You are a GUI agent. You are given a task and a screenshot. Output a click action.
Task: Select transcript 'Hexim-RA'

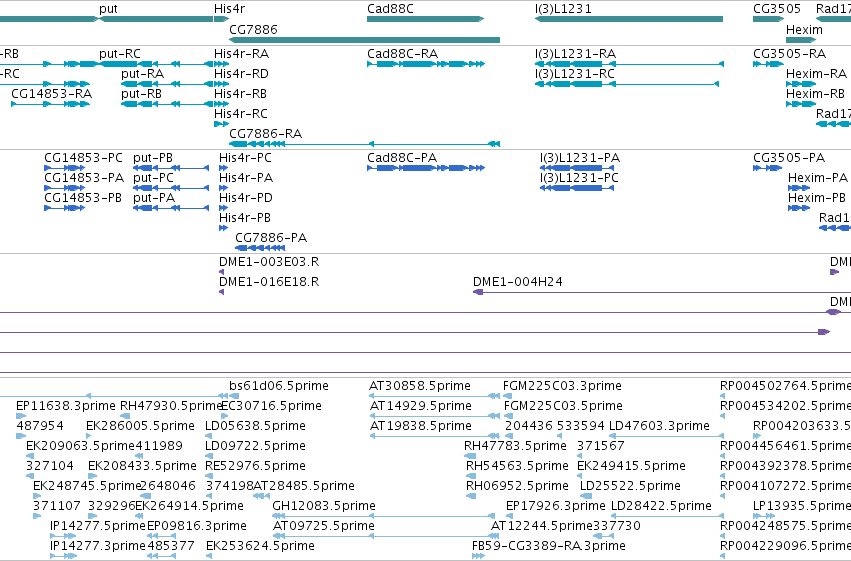click(x=816, y=74)
